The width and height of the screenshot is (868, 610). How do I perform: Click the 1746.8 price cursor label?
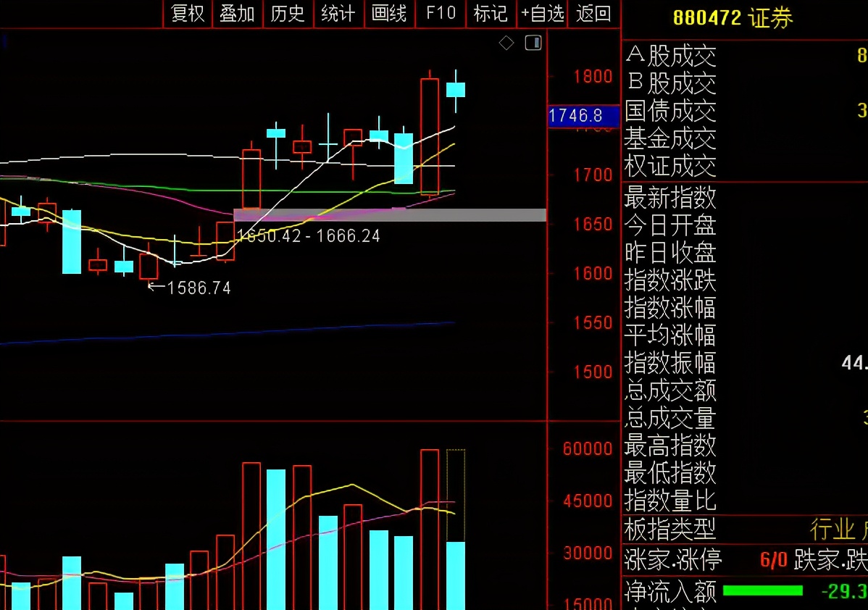click(x=583, y=116)
